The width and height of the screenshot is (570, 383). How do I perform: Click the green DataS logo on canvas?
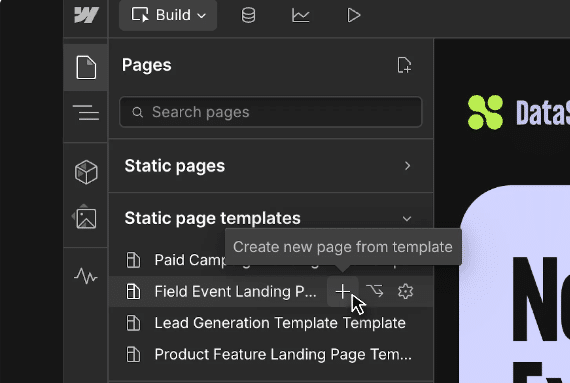tap(485, 112)
